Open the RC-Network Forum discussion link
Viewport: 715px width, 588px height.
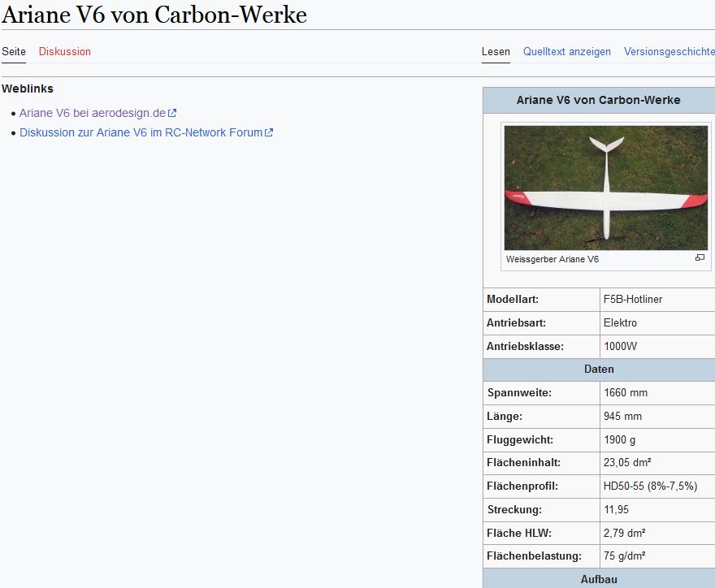coord(141,132)
